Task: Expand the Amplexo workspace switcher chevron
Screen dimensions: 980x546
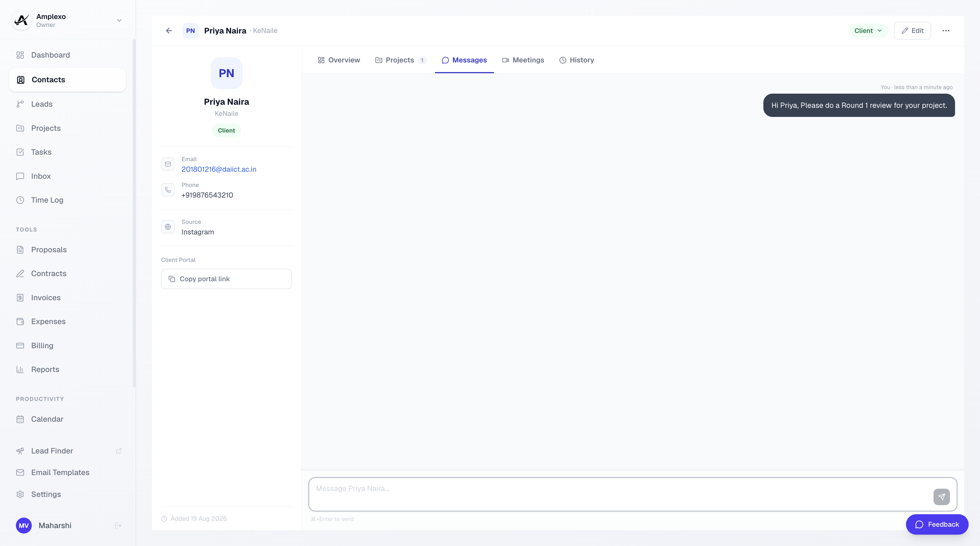Action: click(119, 20)
